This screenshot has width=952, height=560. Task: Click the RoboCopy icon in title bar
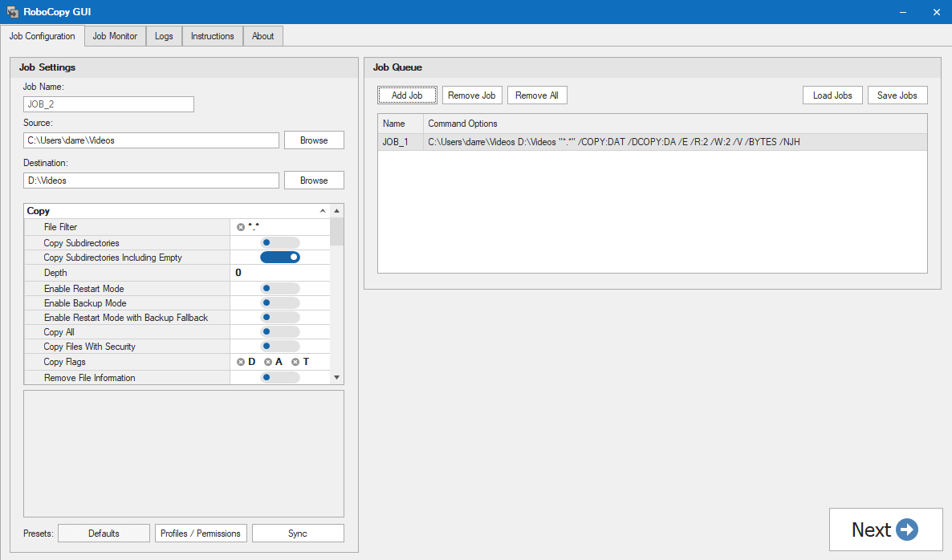(11, 11)
